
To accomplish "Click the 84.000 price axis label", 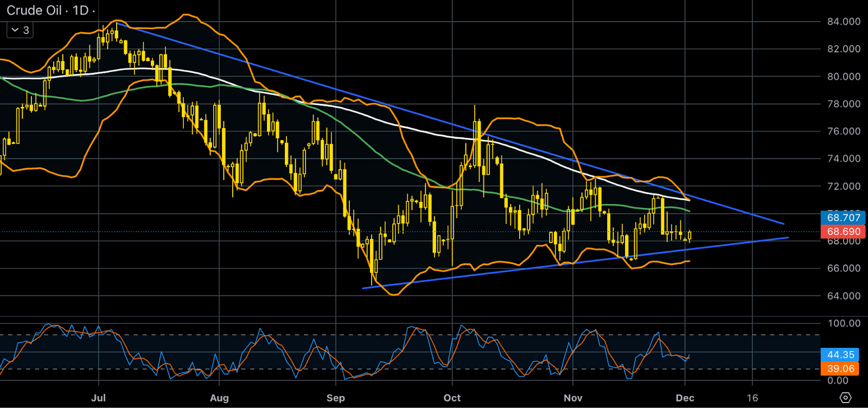I will click(844, 22).
